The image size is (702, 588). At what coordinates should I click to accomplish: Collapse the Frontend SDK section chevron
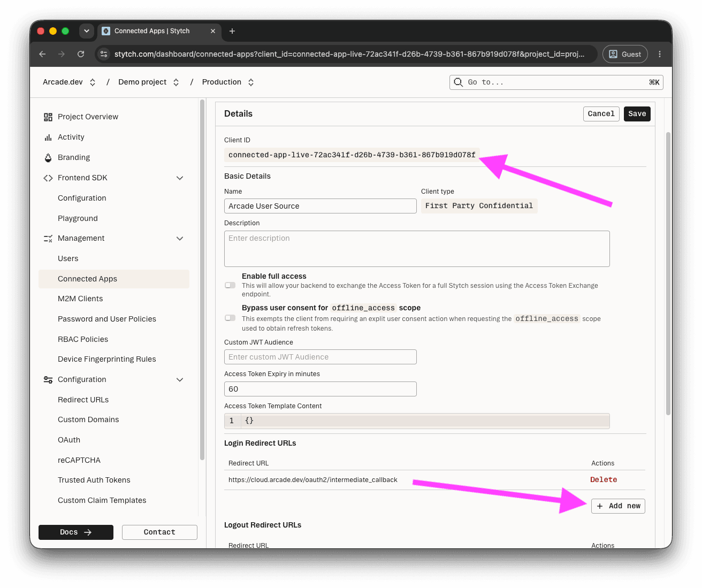[180, 178]
